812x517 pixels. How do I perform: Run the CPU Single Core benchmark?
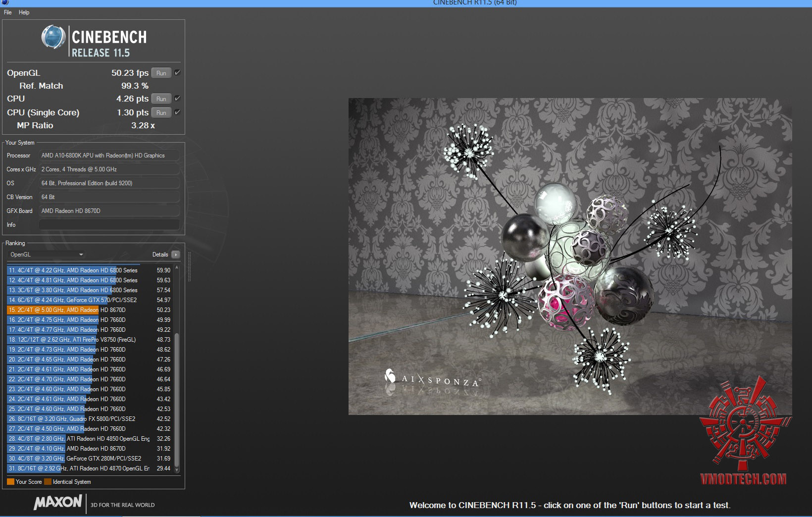(161, 113)
